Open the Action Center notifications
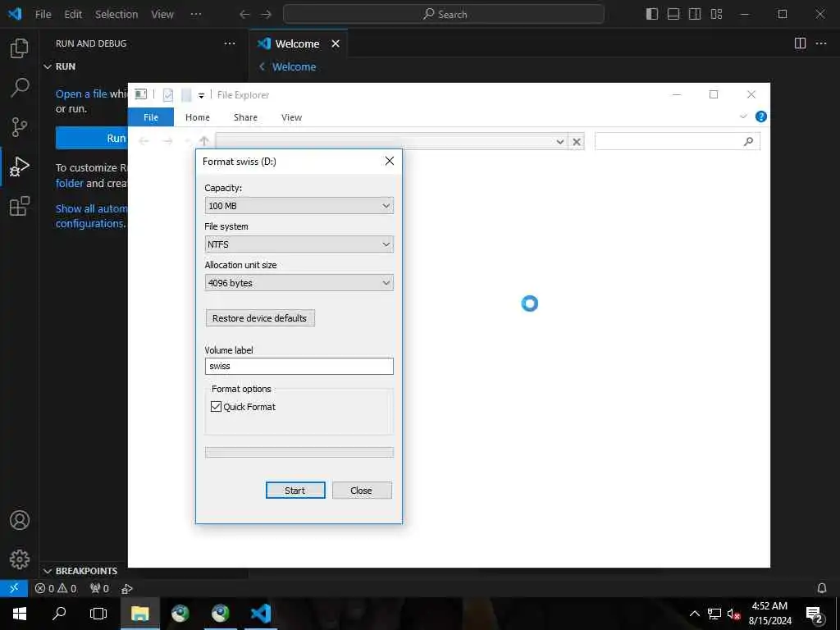The image size is (840, 630). tap(815, 614)
